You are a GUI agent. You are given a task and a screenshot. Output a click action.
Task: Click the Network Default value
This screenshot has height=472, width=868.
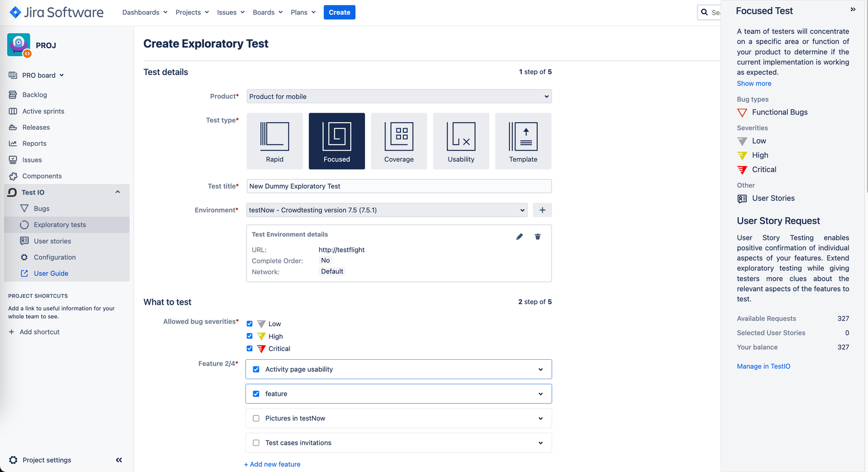pos(332,272)
